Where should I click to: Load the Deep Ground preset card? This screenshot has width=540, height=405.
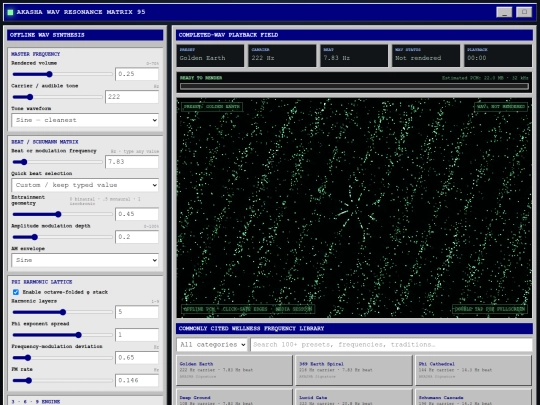[234, 397]
